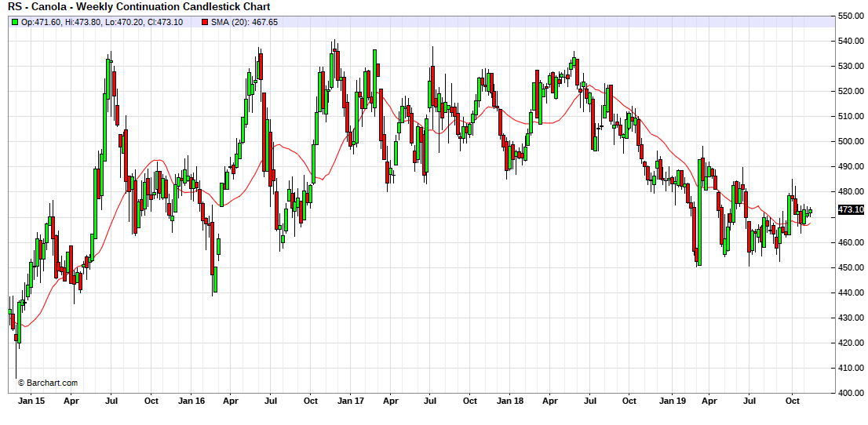This screenshot has width=868, height=425.
Task: Click the 400.00 price axis label
Action: 852,394
